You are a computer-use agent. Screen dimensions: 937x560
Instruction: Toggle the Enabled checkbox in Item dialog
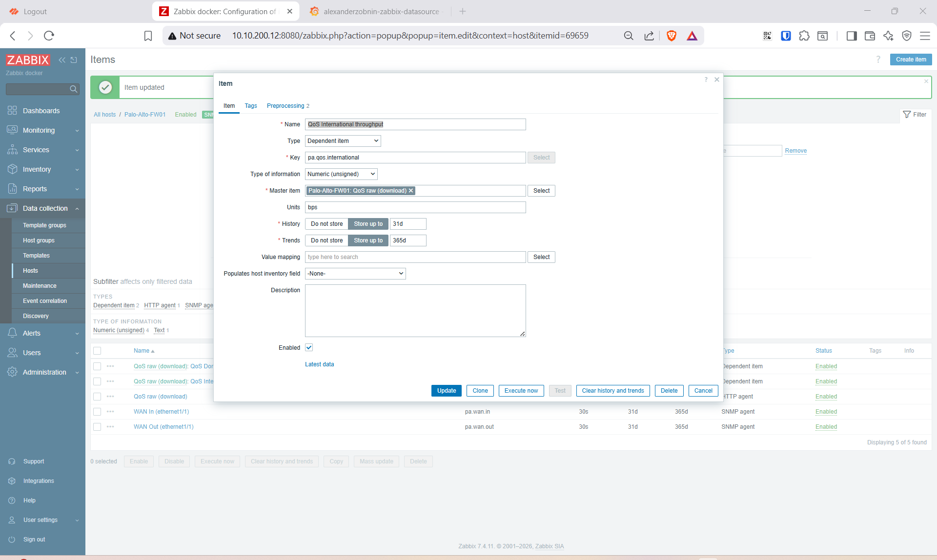pos(309,347)
